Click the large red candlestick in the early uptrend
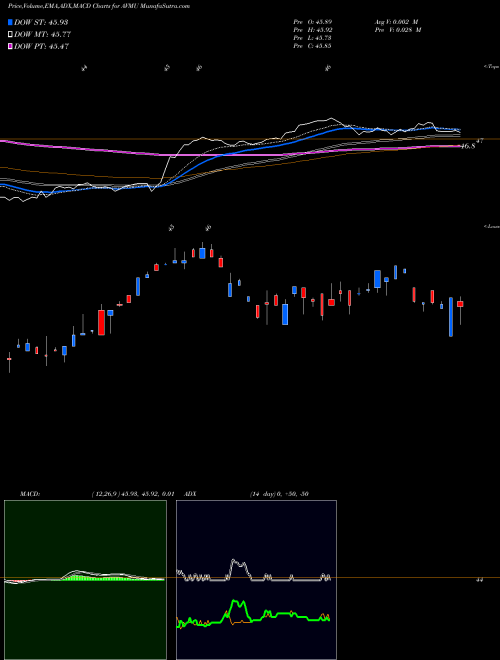This screenshot has height=660, width=500. coord(101,322)
